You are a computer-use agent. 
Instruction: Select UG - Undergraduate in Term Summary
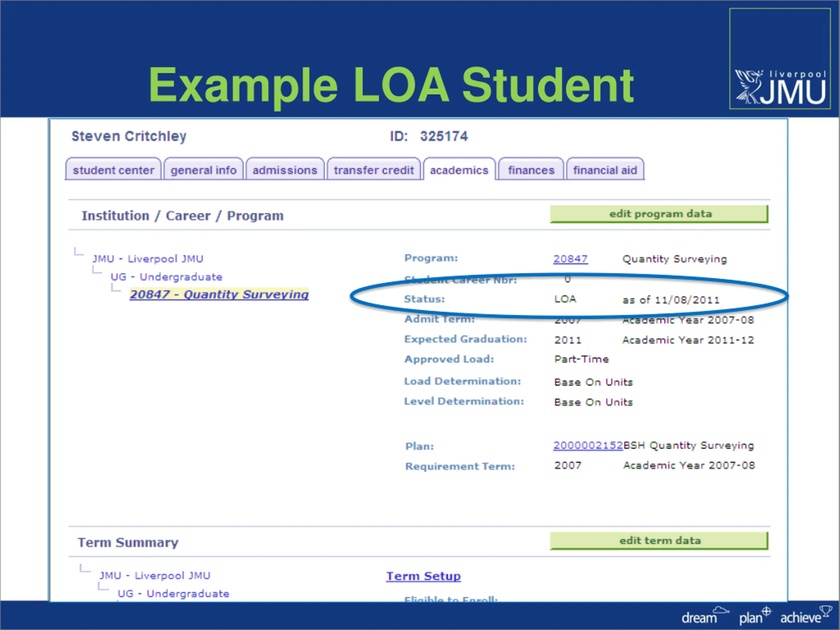click(x=173, y=593)
